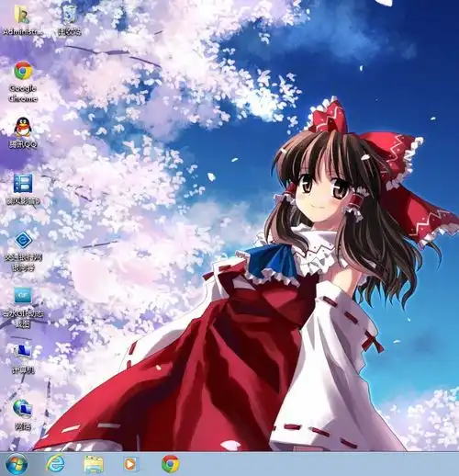Open Windows Explorer from the taskbar
This screenshot has width=459, height=476.
(x=94, y=464)
